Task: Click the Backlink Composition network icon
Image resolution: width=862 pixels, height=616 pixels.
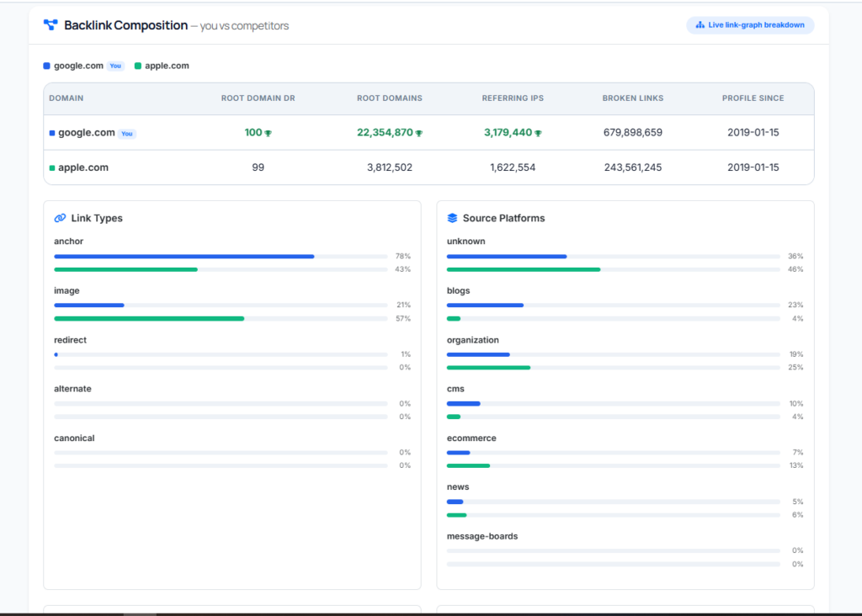Action: coord(51,24)
